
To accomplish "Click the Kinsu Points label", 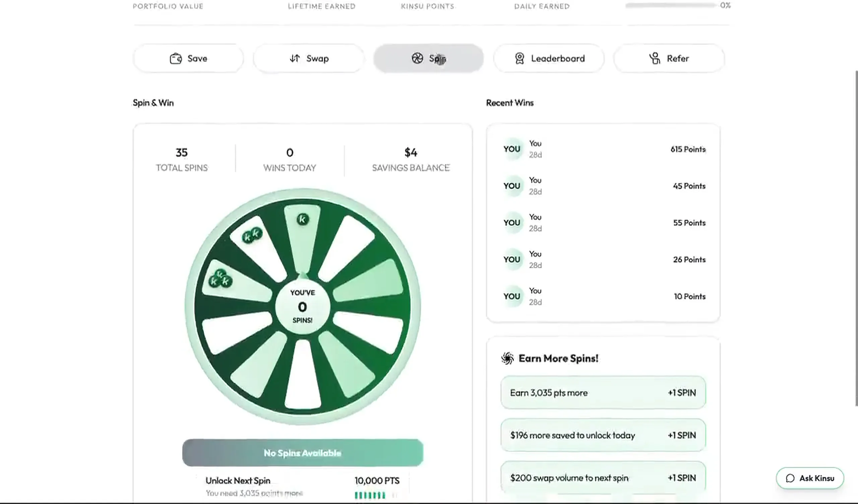I will [x=427, y=6].
